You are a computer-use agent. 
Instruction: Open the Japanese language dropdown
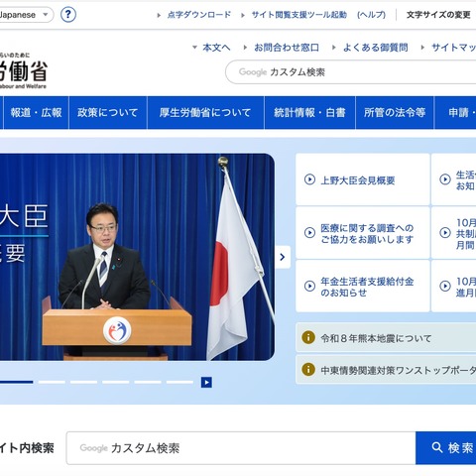tap(26, 15)
